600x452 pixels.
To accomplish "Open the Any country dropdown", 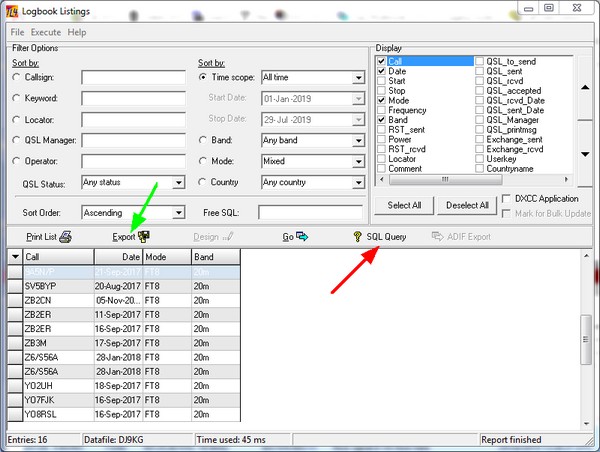I will coord(358,183).
